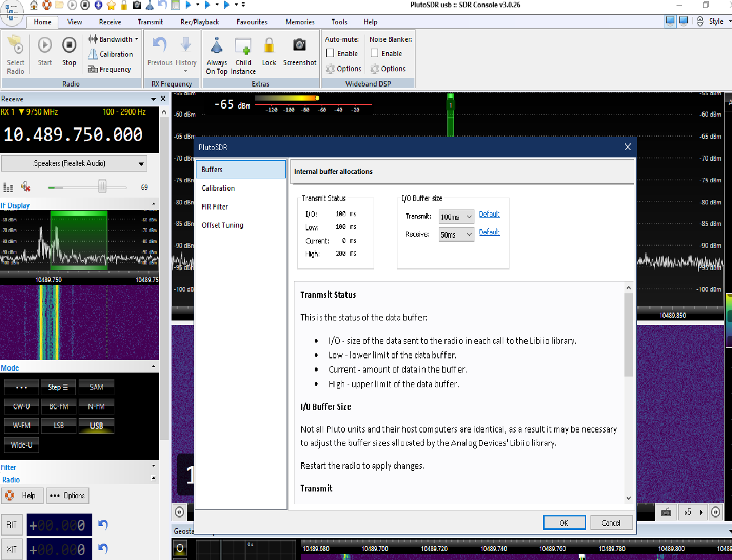
Task: Open the Transmit ribbon tab
Action: (x=150, y=22)
